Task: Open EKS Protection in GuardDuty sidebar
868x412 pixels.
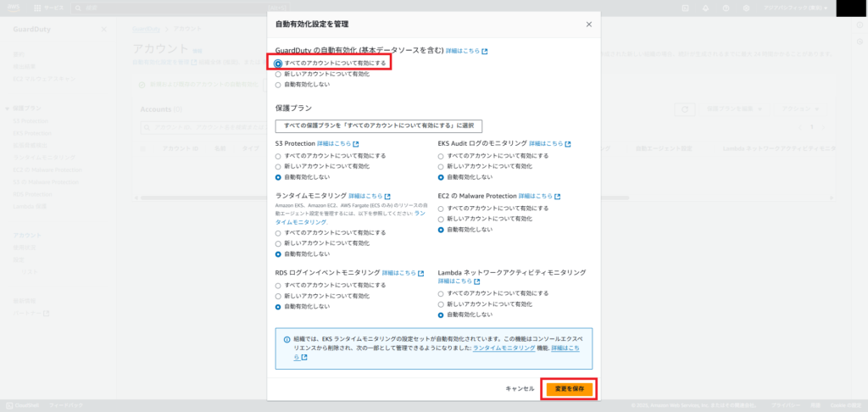Action: 32,133
